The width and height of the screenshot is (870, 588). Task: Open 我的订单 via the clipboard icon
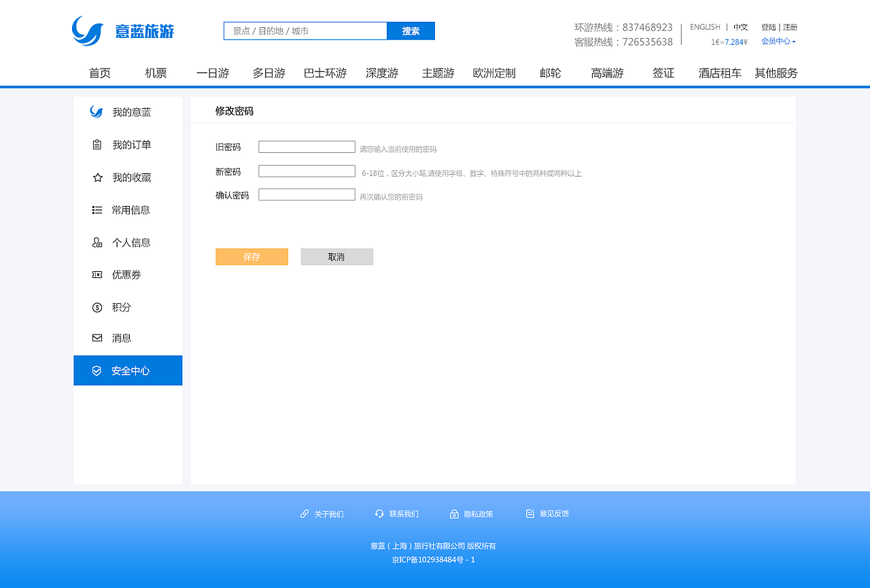[x=97, y=144]
